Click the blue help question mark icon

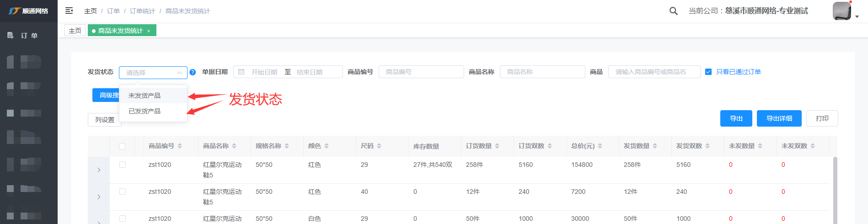click(x=193, y=72)
